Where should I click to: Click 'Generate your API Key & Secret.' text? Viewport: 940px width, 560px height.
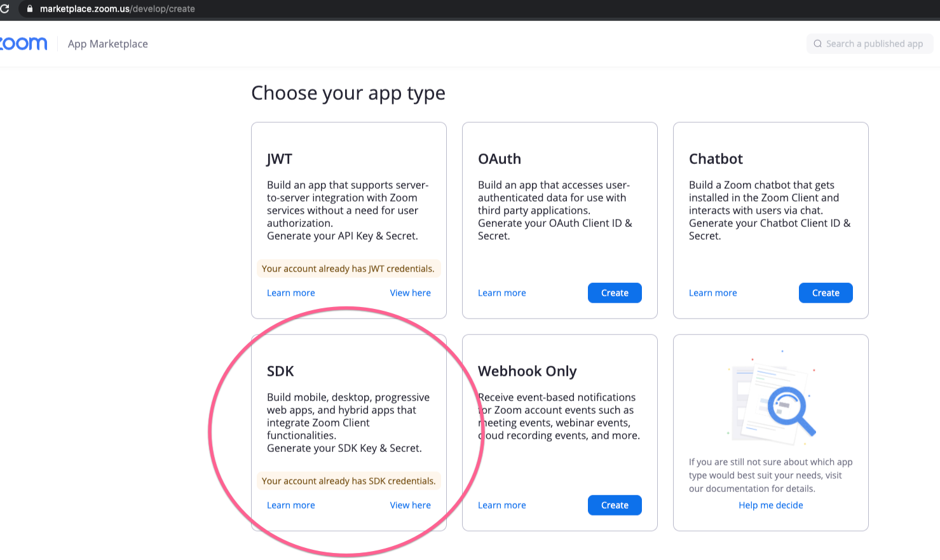click(343, 236)
